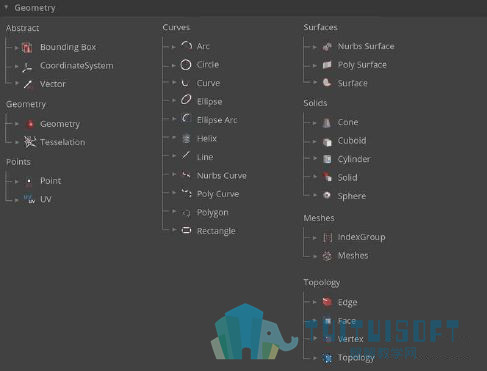Expand the IndexGroup arrow
487x371 pixels.
point(315,237)
